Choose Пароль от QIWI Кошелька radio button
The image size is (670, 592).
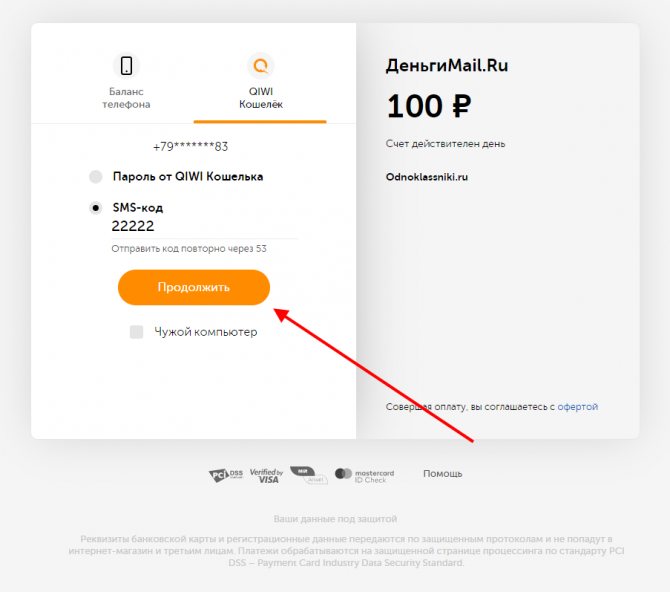coord(96,177)
